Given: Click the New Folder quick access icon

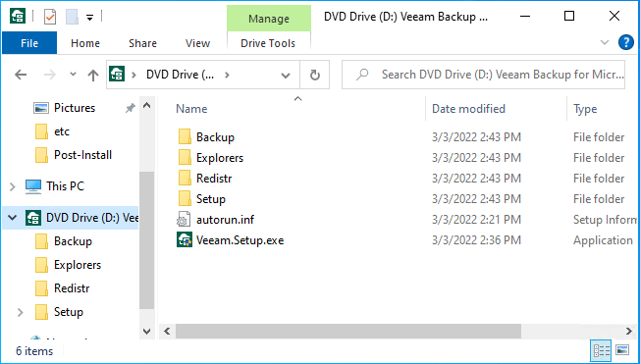Looking at the screenshot, I should [72, 17].
